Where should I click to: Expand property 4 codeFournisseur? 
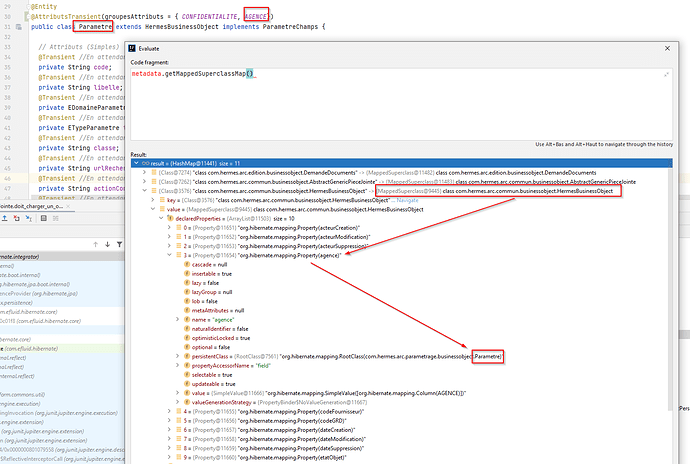169,412
